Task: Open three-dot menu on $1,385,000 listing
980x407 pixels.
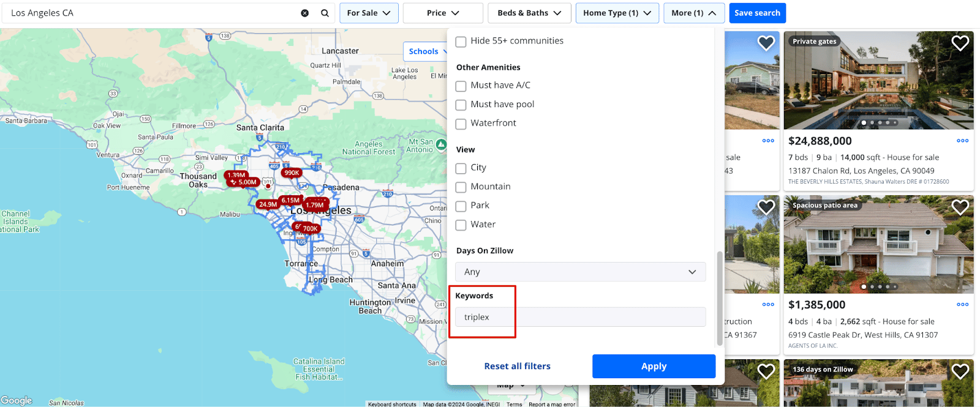Action: click(x=962, y=305)
